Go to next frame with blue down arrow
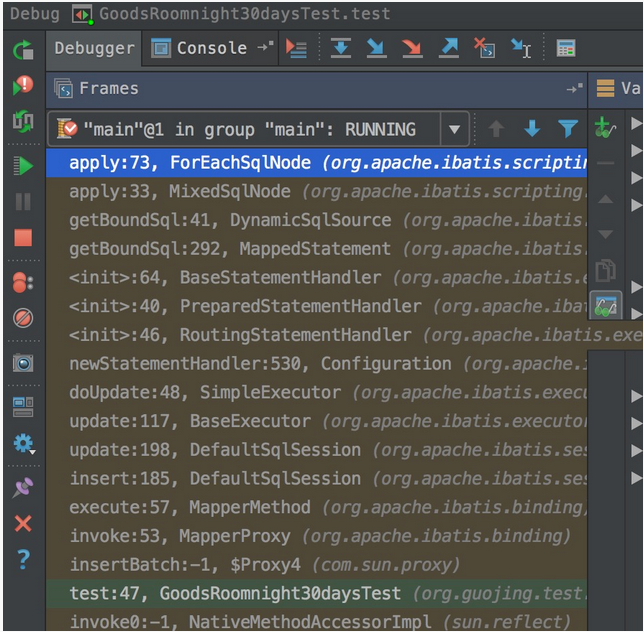Viewport: 644px width, 632px height. (x=532, y=129)
